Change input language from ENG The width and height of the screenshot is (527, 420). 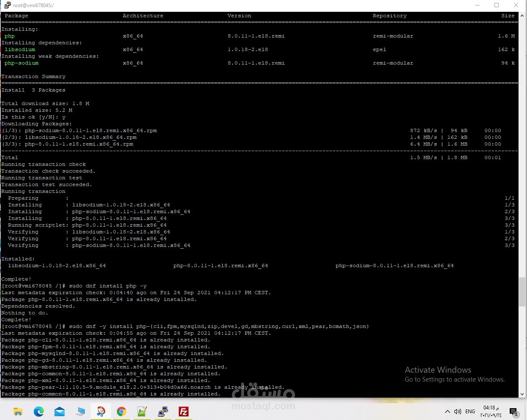tap(470, 412)
